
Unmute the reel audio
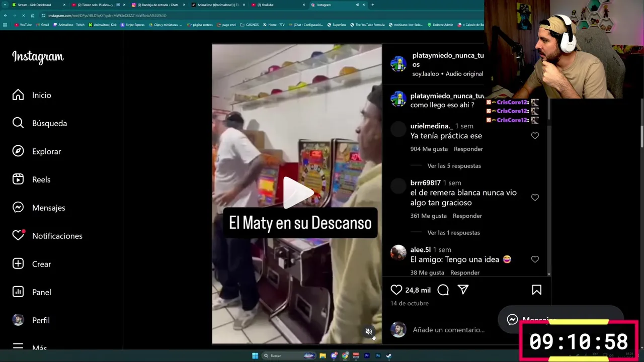coord(369,332)
